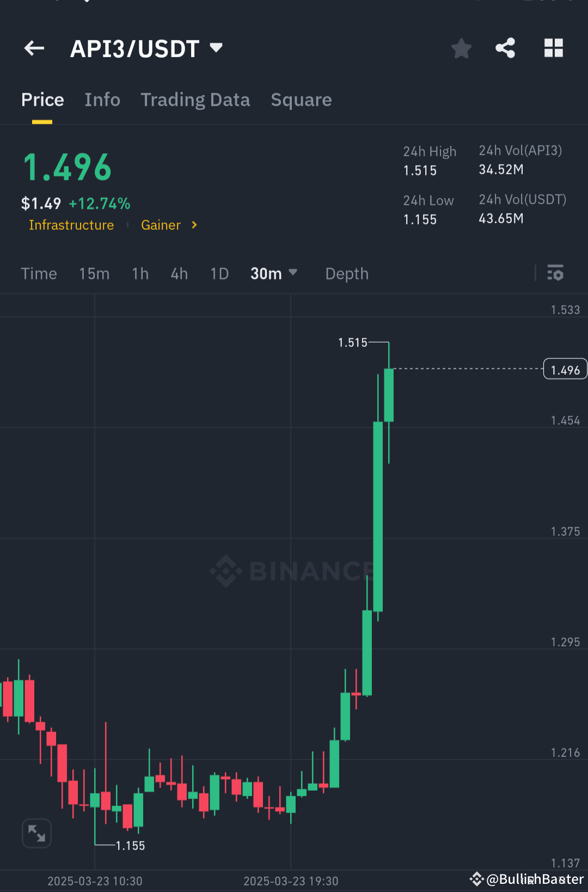Open the Infrastructure category link
Screen dimensions: 588x892
[71, 225]
